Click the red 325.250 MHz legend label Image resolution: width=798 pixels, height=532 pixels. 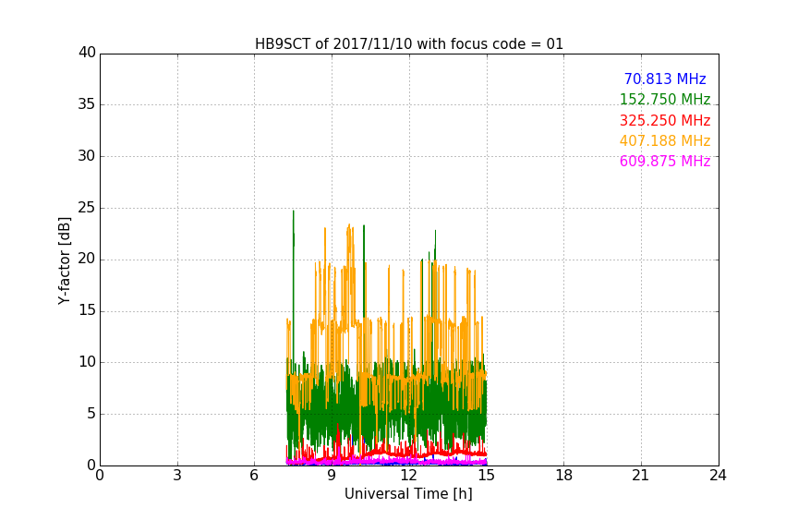click(x=664, y=121)
